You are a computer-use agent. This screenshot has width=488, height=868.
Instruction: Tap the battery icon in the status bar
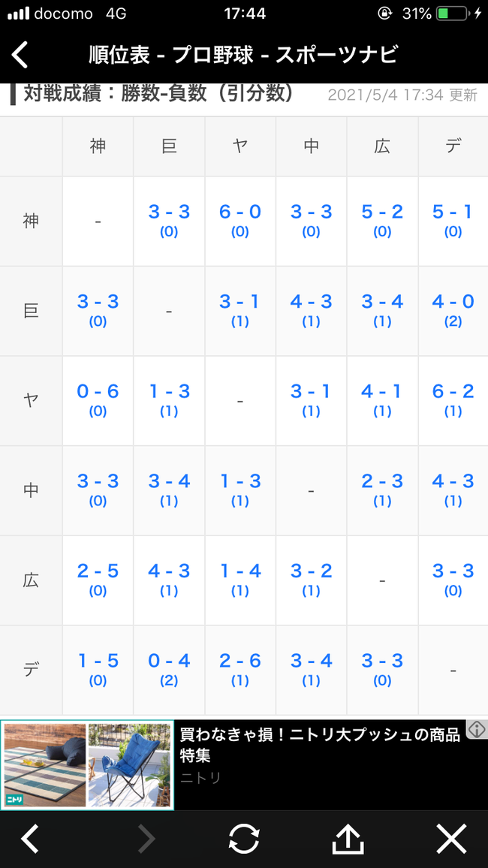click(x=453, y=14)
